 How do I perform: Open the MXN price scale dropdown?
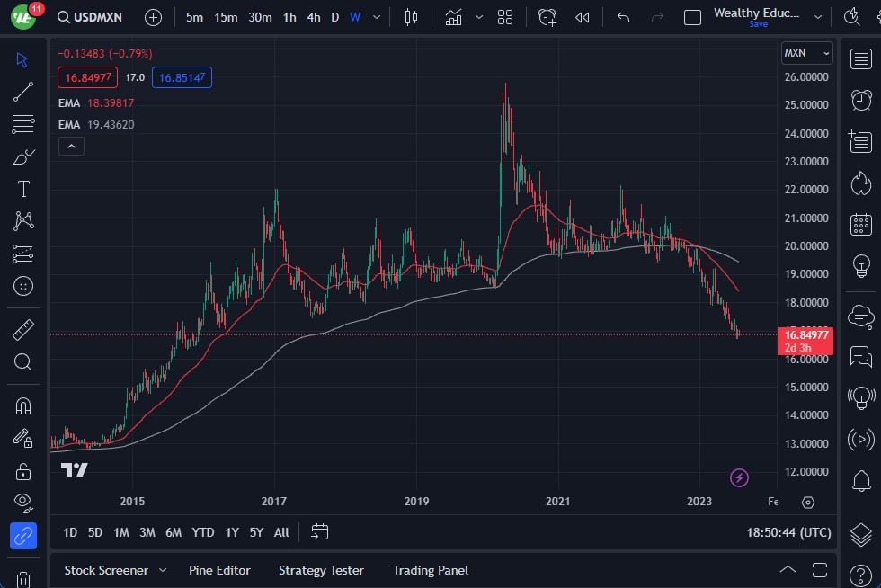tap(806, 53)
